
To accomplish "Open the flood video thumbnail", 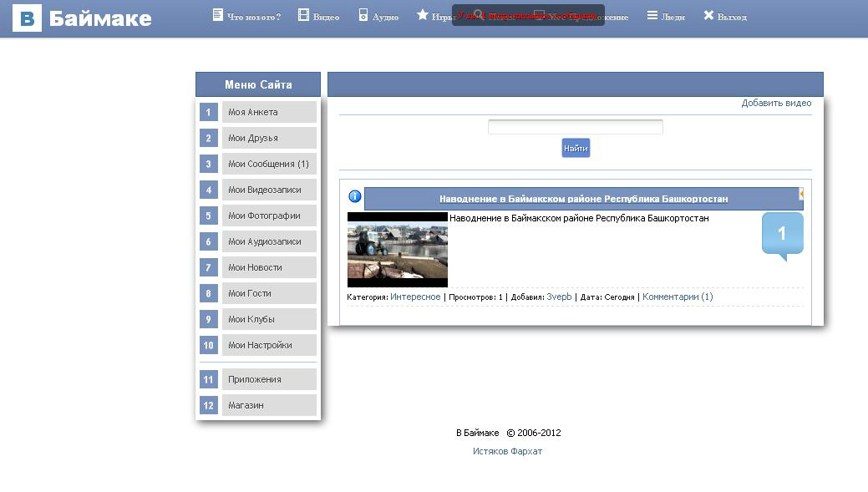I will click(x=398, y=250).
